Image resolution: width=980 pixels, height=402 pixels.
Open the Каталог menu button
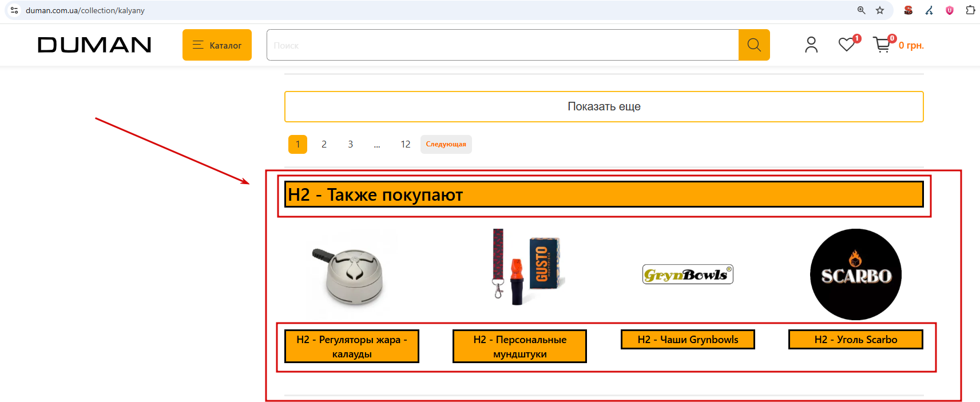[217, 45]
